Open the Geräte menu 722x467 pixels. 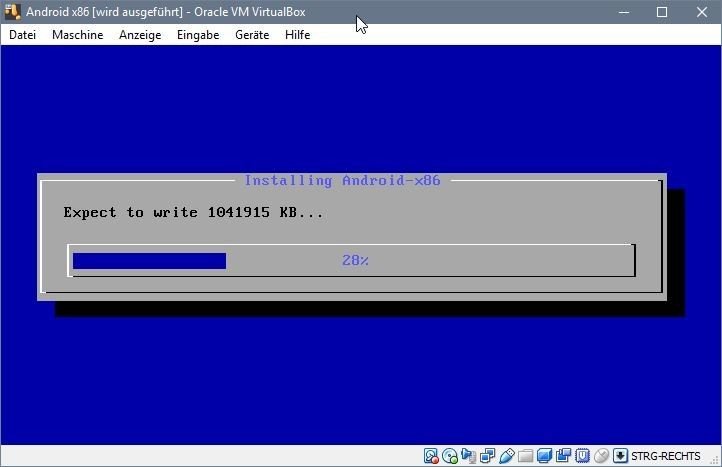(x=252, y=35)
